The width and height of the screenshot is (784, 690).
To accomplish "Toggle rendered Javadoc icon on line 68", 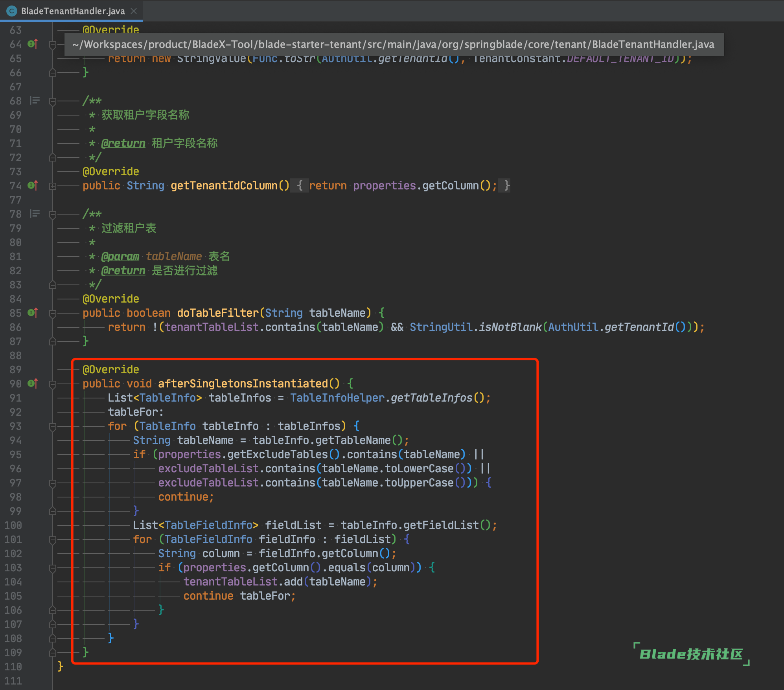I will (35, 101).
